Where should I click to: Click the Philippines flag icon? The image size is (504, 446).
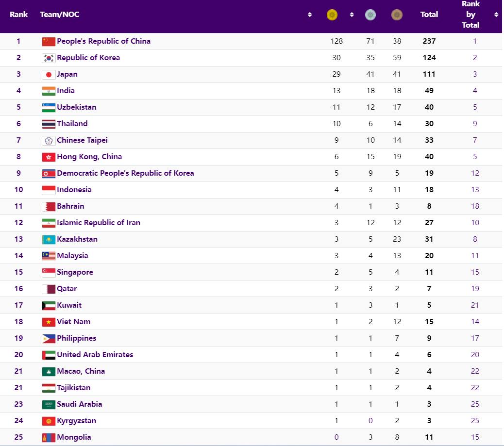coord(49,338)
